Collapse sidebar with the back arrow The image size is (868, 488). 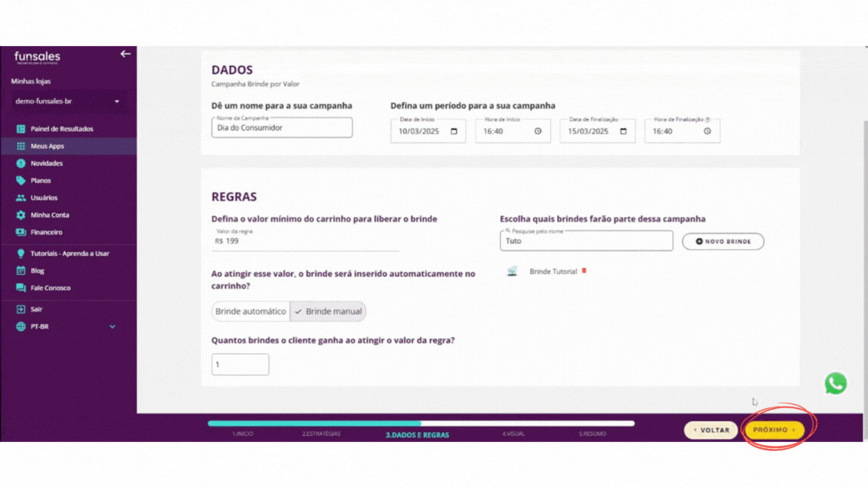point(125,53)
